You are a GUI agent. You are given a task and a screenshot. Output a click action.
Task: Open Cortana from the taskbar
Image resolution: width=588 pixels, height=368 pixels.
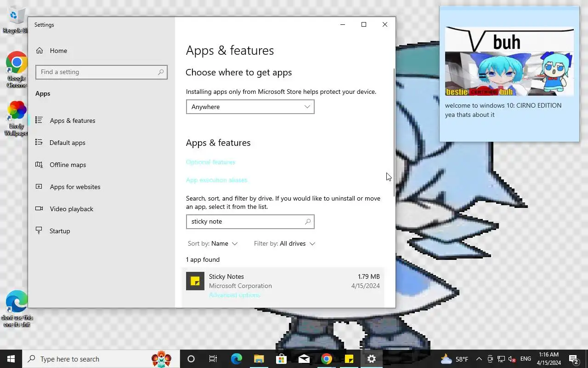point(191,359)
